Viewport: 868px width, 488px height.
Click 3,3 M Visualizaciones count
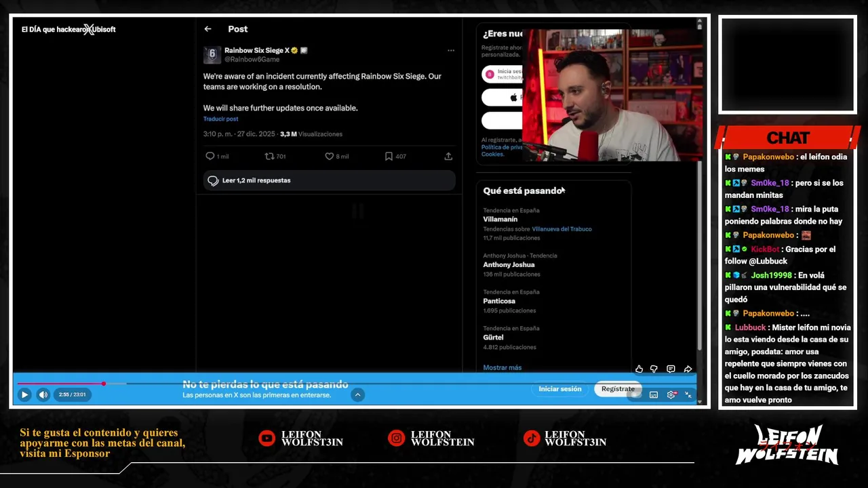[311, 134]
